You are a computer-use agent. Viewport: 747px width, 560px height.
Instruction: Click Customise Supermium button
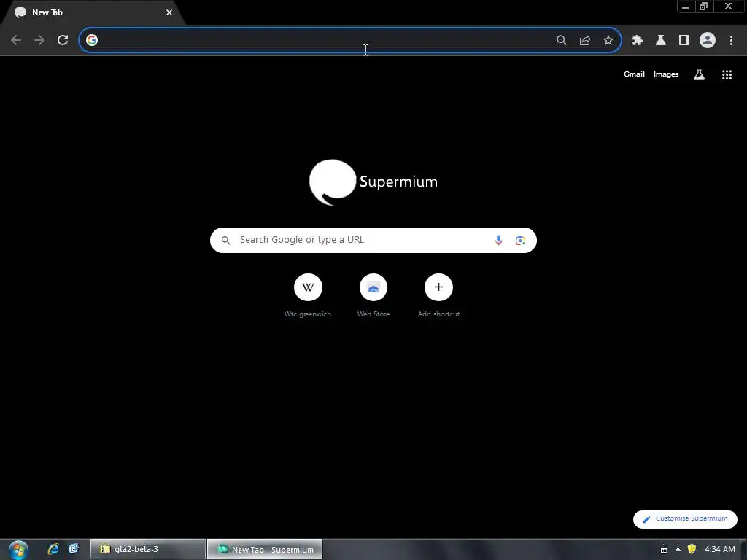tap(685, 519)
